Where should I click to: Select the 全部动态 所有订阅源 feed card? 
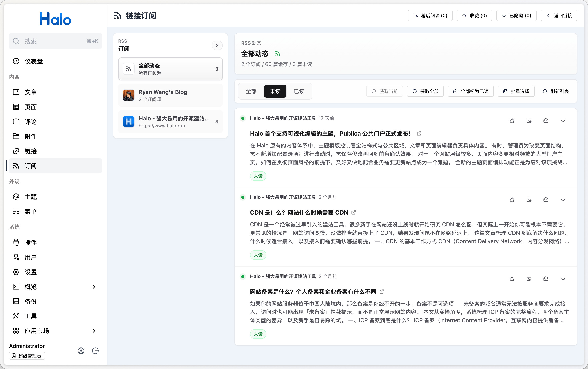coord(170,69)
